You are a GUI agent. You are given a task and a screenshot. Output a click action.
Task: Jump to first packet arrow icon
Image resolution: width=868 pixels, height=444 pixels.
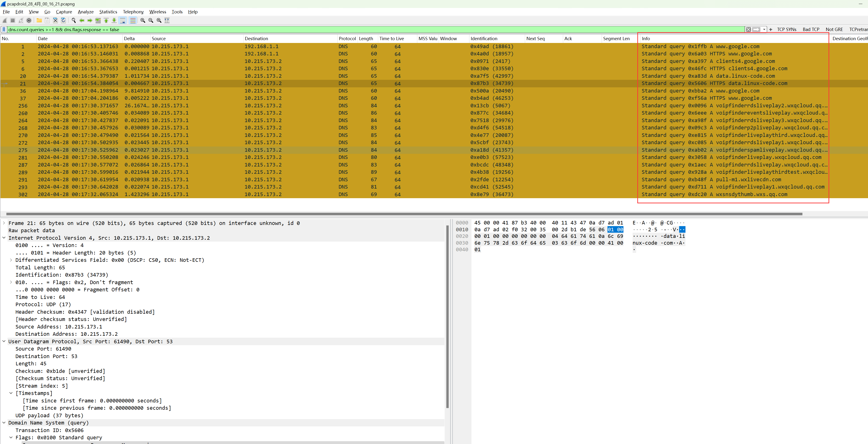(106, 21)
